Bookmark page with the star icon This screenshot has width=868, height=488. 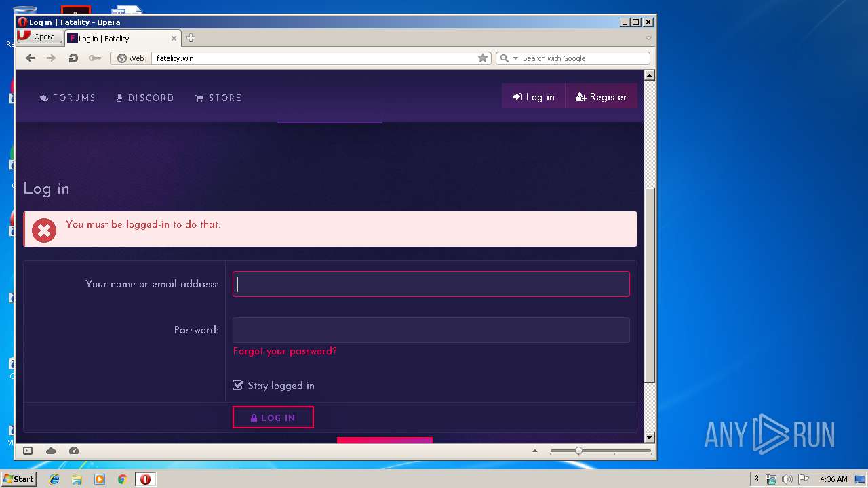click(483, 58)
